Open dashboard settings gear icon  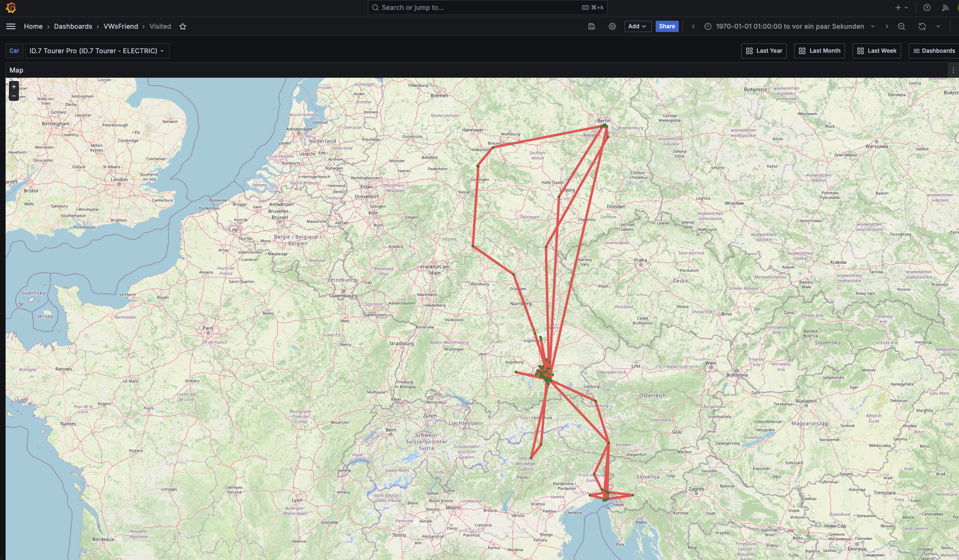[612, 26]
